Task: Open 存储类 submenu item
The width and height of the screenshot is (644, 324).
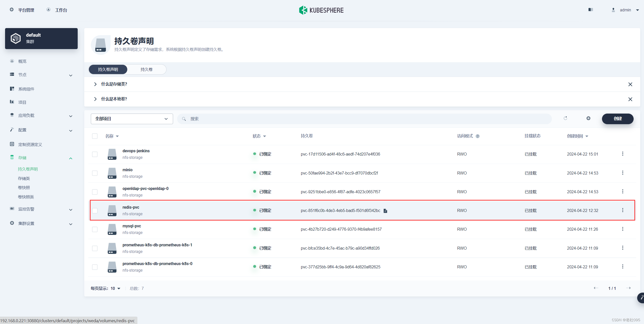Action: click(24, 178)
